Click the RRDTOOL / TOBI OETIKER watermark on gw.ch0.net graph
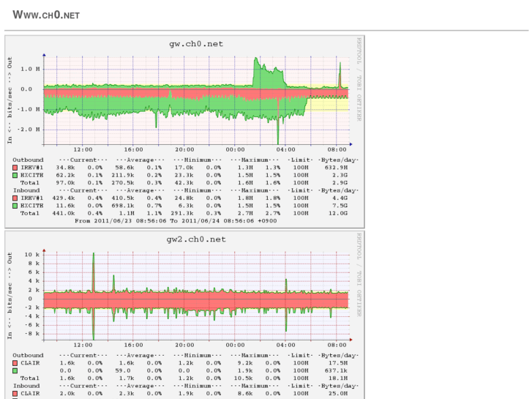 click(x=359, y=78)
